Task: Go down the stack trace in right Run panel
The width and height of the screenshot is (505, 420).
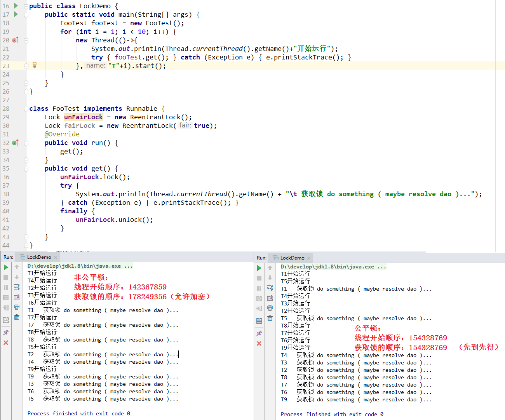Action: [x=270, y=278]
